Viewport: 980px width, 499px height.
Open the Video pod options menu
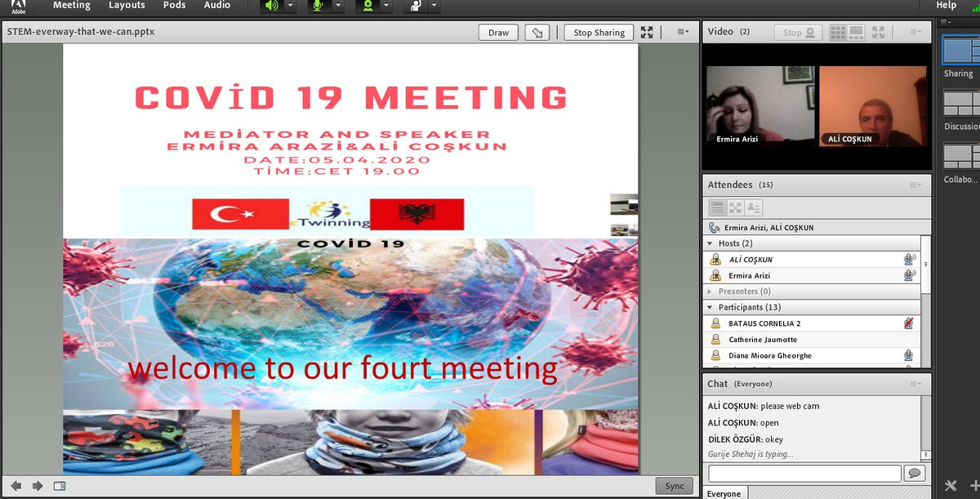915,33
